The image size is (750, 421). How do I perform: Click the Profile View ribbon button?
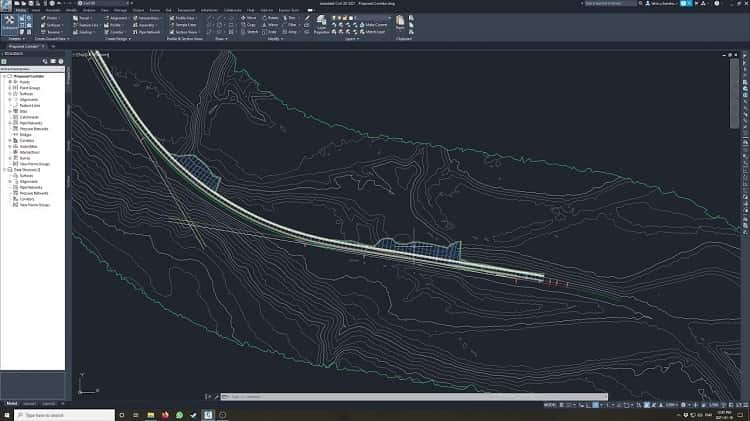coord(183,17)
